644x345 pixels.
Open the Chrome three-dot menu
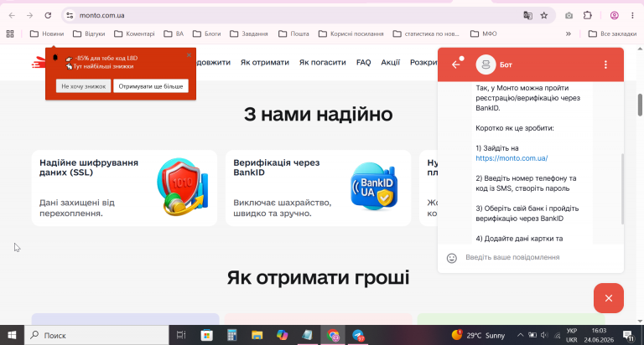632,16
